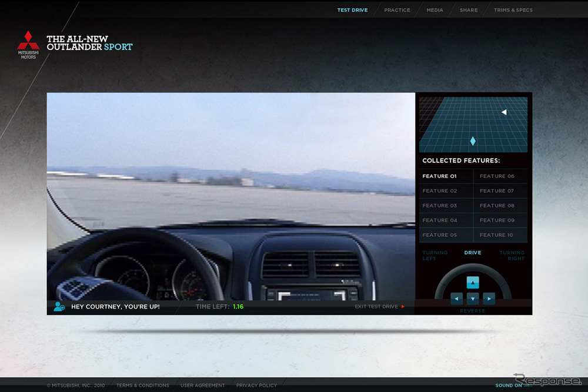Click the white arrow marker on the minimap

pos(504,112)
